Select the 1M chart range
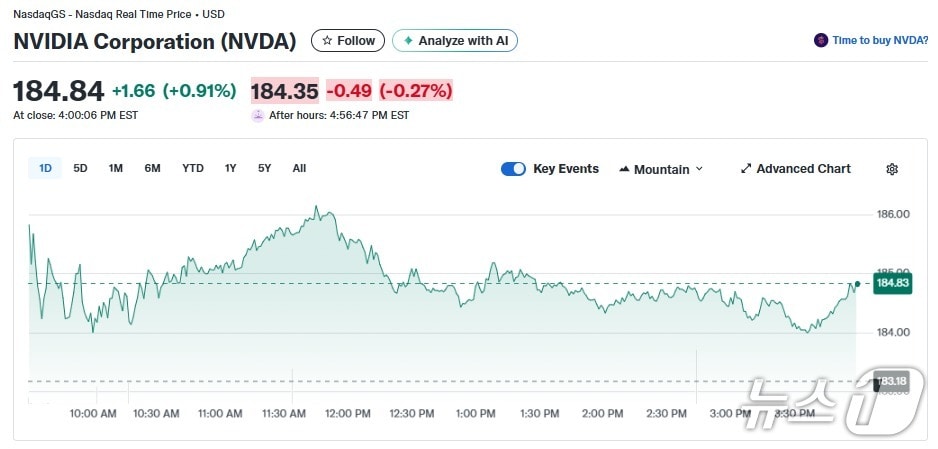The height and width of the screenshot is (449, 938). [x=116, y=168]
